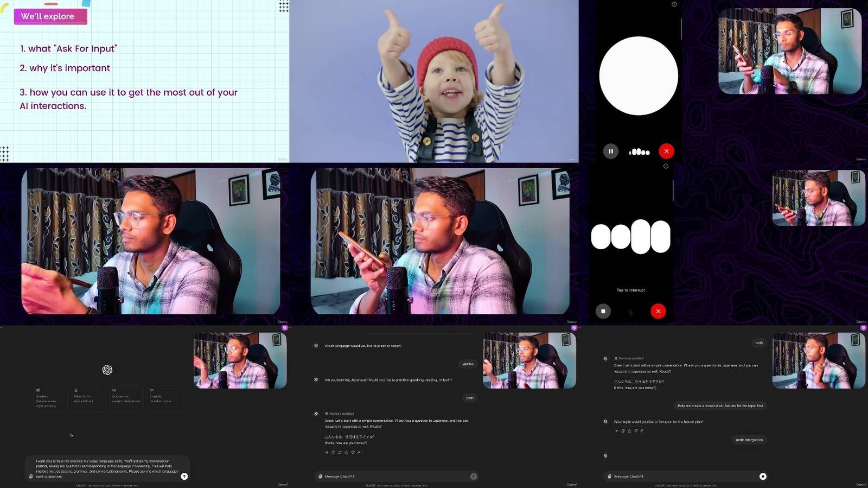Viewport: 868px width, 488px height.
Task: Click the attach icon beside the typed language-practice prompt
Action: (x=31, y=476)
